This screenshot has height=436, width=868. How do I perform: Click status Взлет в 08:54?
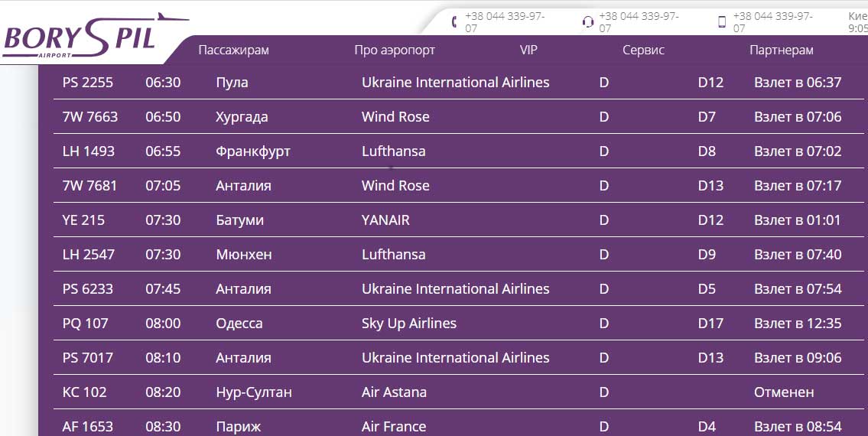tap(798, 427)
